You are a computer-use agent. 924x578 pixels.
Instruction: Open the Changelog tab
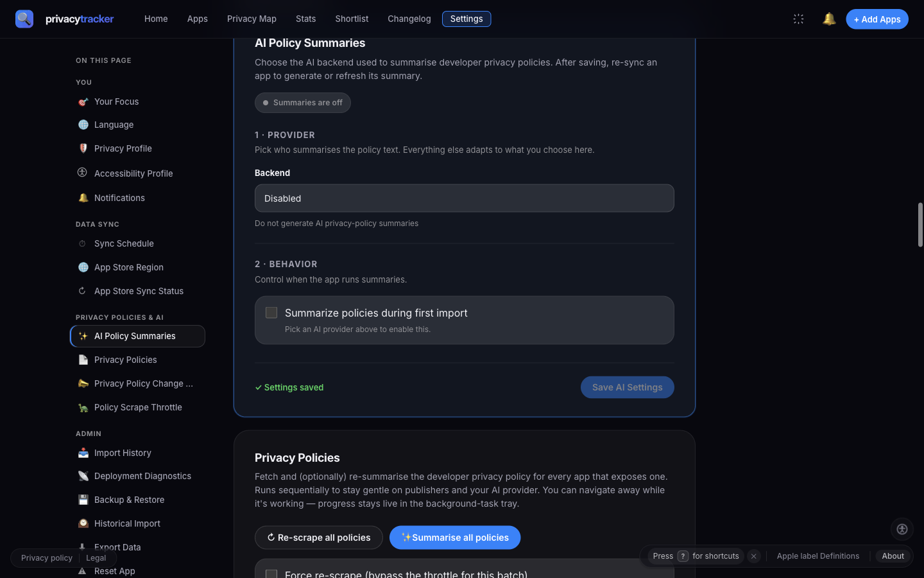pyautogui.click(x=409, y=19)
